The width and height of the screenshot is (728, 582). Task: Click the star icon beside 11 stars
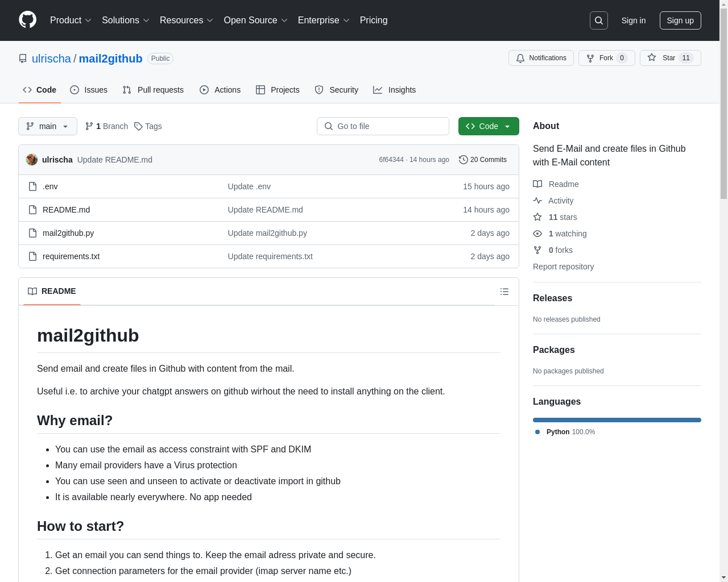[537, 217]
